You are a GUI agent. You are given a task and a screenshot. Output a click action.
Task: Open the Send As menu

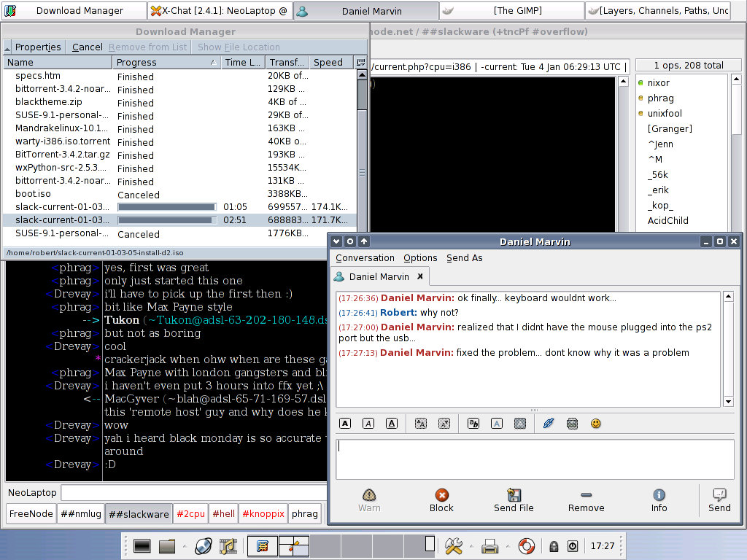click(x=465, y=258)
